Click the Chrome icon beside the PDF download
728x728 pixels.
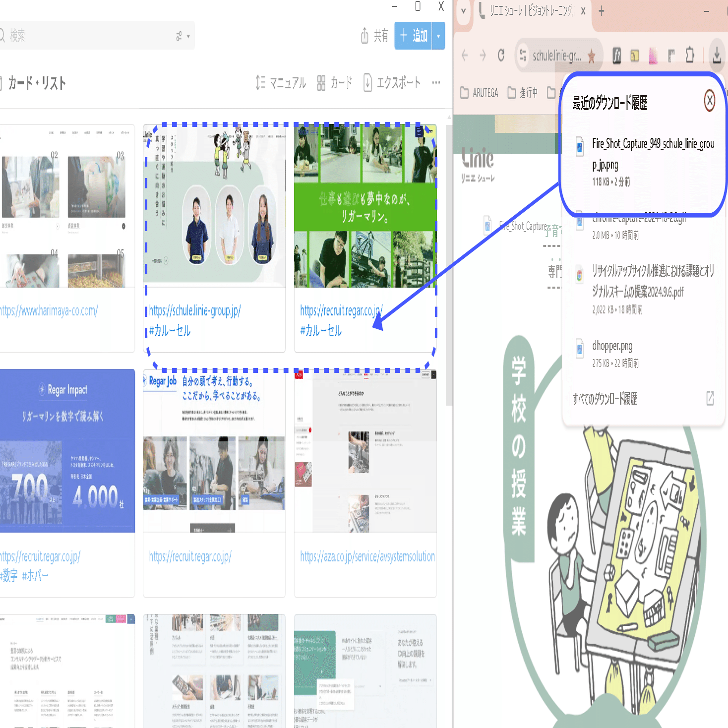[579, 274]
